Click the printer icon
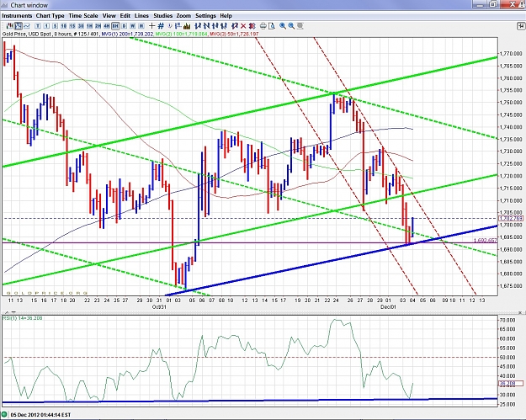This screenshot has width=526, height=420. pyautogui.click(x=263, y=26)
